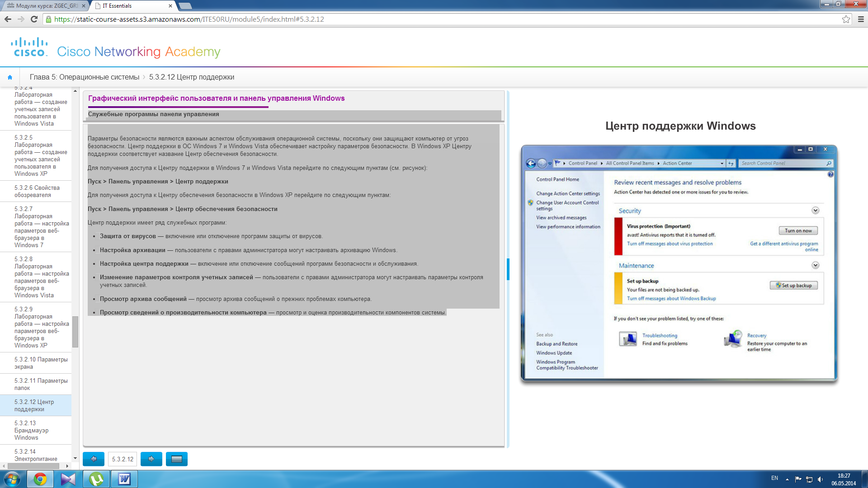Viewport: 868px width, 488px height.
Task: Go to course home via house icon
Action: coord(10,77)
